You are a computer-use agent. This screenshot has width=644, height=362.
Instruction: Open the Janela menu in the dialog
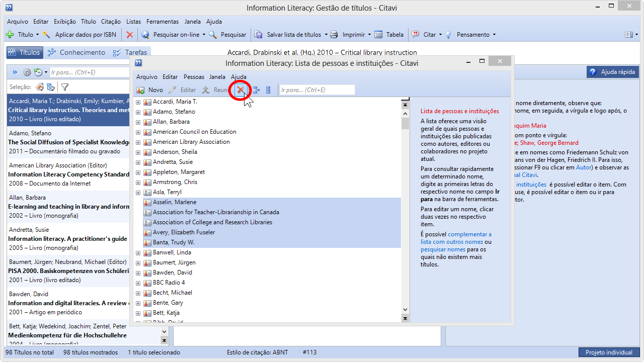click(x=217, y=77)
